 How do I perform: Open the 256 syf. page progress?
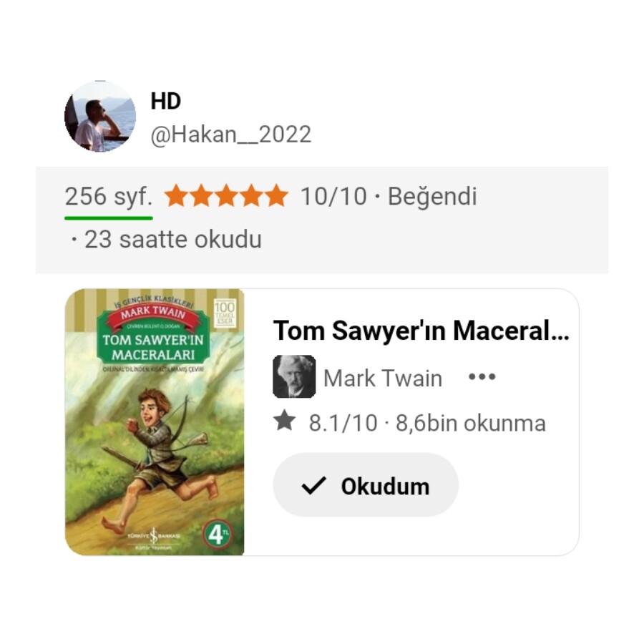[109, 197]
